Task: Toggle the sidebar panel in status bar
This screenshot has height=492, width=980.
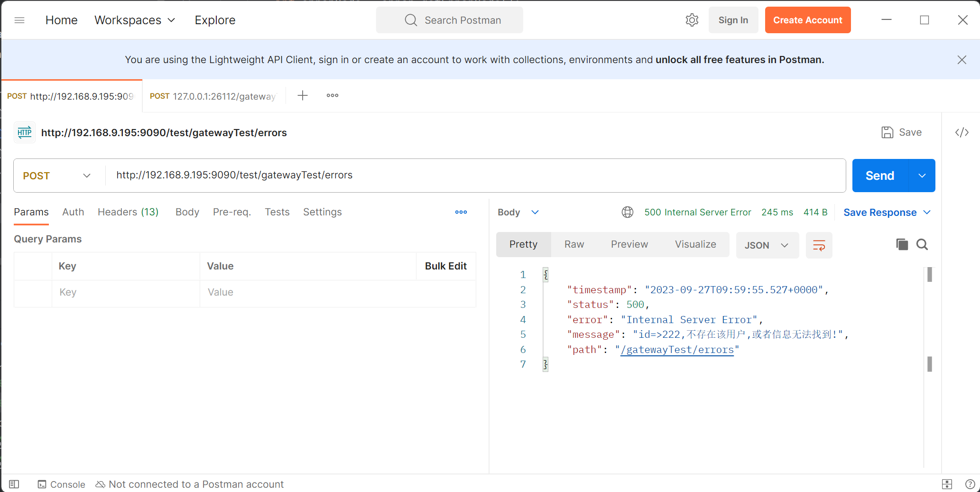Action: (14, 484)
